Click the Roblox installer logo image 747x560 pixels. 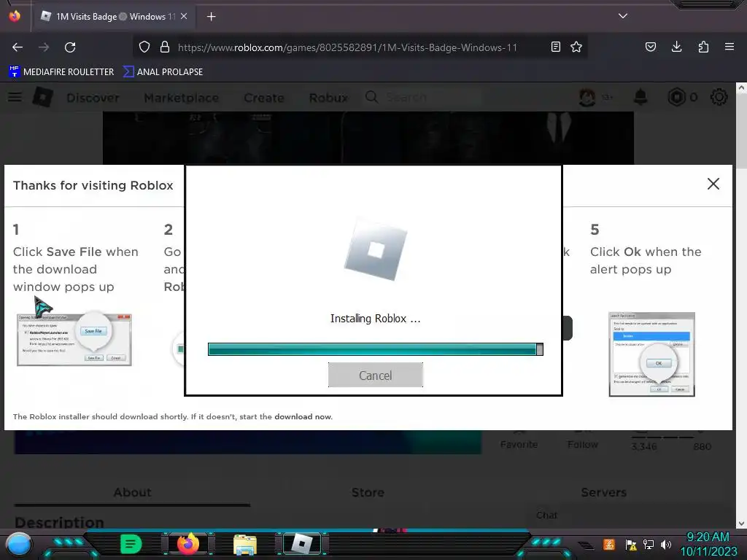(x=376, y=249)
